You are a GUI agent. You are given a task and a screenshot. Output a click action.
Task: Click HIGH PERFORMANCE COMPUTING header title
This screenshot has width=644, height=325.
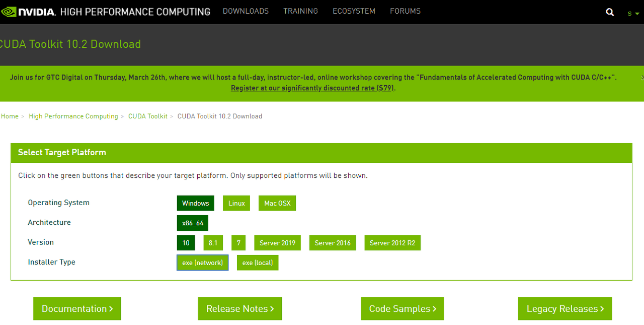click(x=135, y=12)
